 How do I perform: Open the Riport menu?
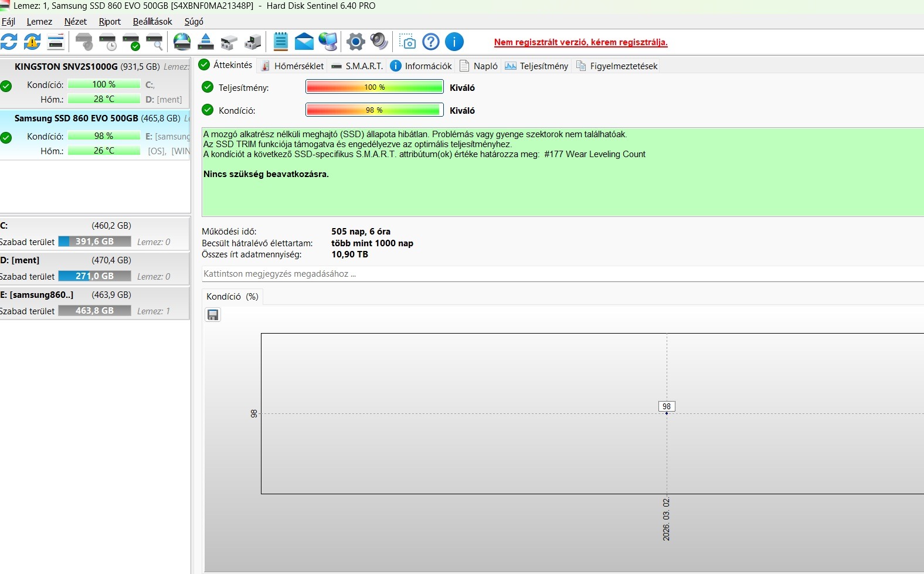[x=110, y=22]
